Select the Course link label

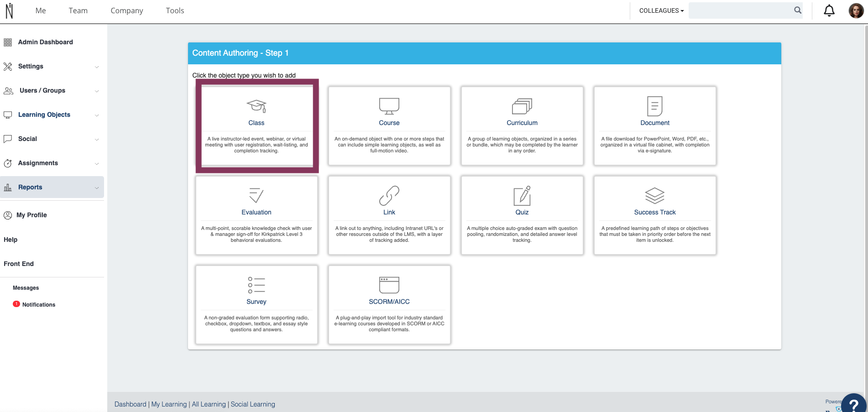click(389, 123)
